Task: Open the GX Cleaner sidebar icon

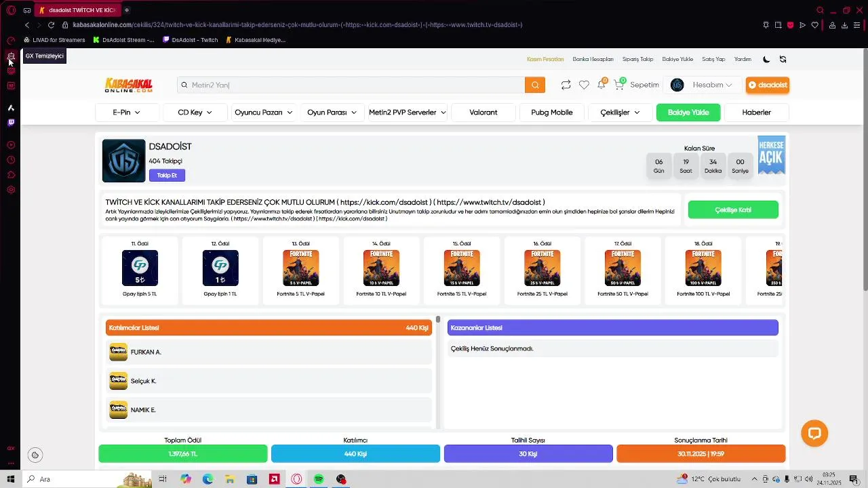Action: click(x=11, y=56)
